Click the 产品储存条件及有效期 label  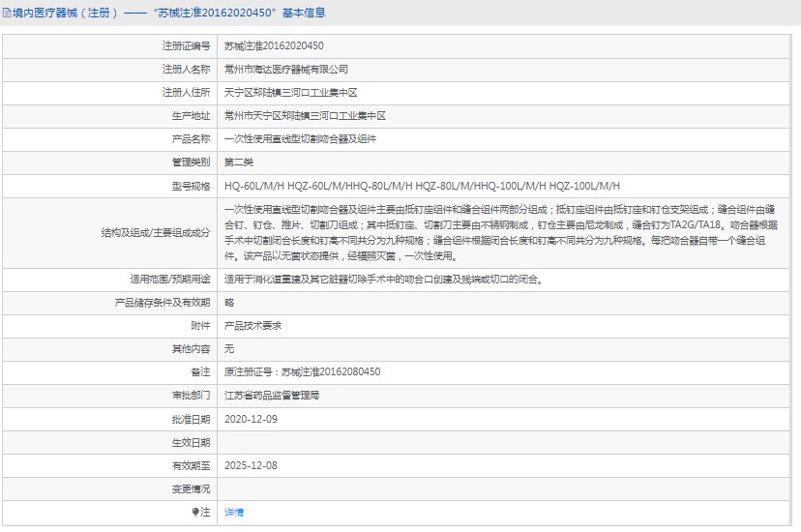click(x=163, y=302)
